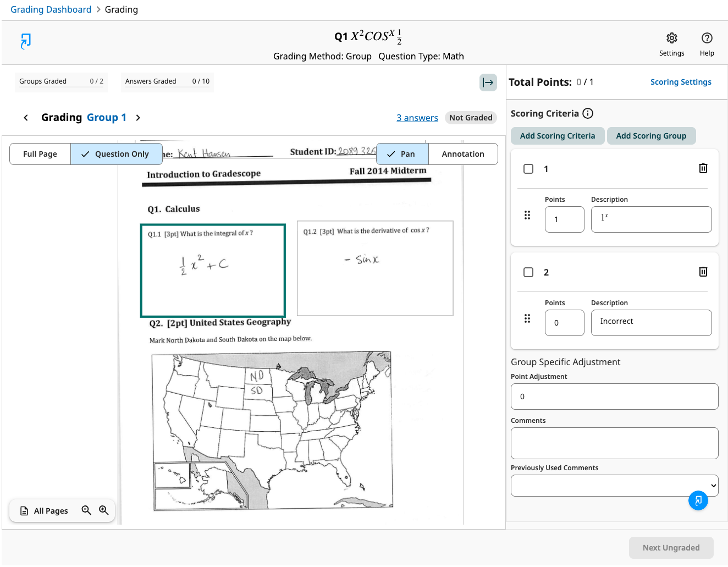Image resolution: width=728 pixels, height=567 pixels.
Task: Open the Help question mark icon
Action: coord(707,38)
